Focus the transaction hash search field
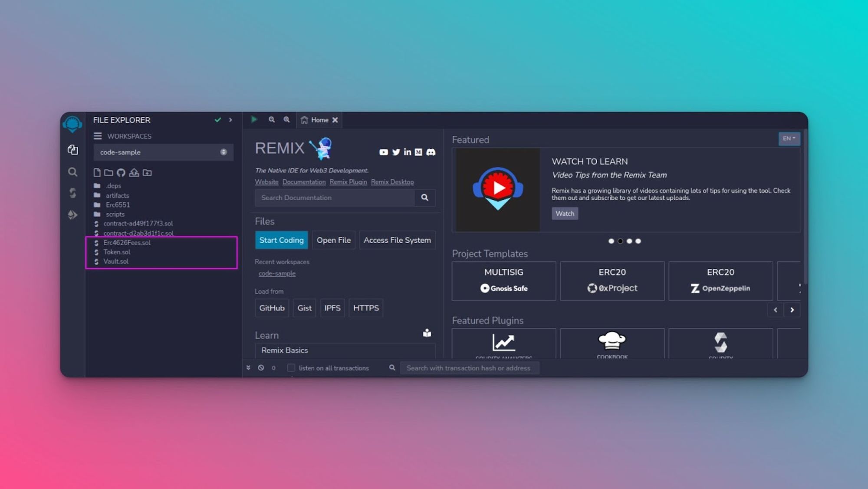The image size is (868, 489). click(469, 368)
